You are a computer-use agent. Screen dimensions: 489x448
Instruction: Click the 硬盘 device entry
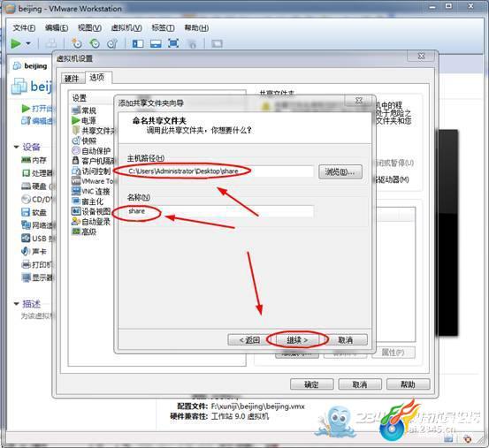[37, 186]
